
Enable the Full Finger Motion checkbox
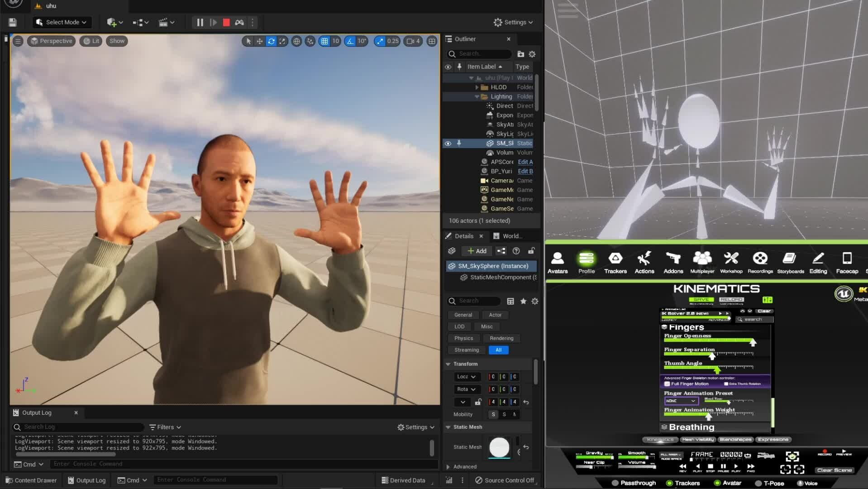point(667,384)
